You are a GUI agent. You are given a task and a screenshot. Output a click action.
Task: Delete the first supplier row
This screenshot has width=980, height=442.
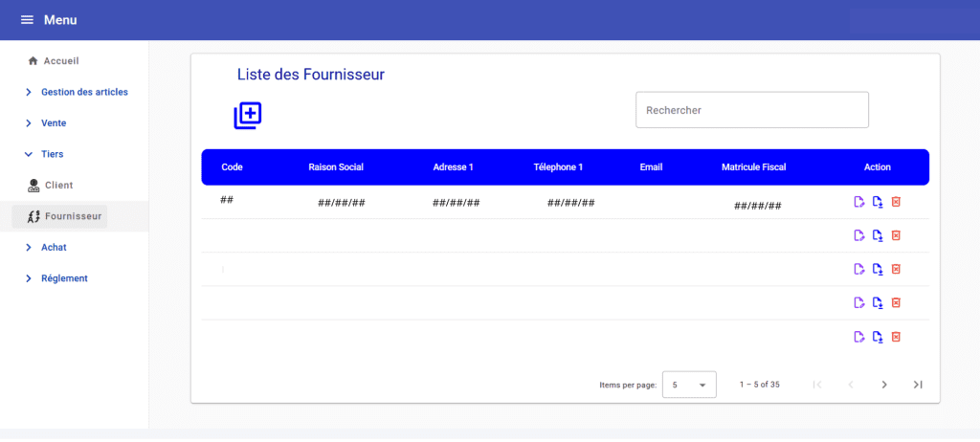(x=896, y=202)
